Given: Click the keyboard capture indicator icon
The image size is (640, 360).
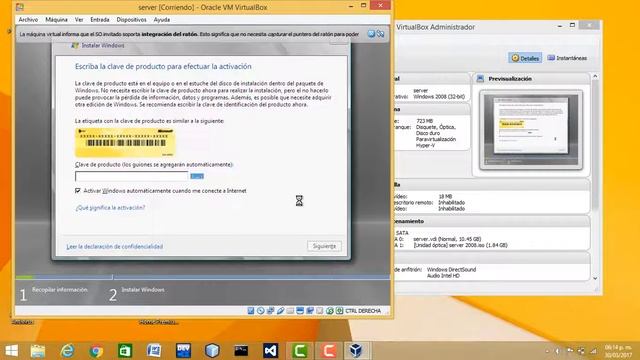Looking at the screenshot, I should (339, 311).
